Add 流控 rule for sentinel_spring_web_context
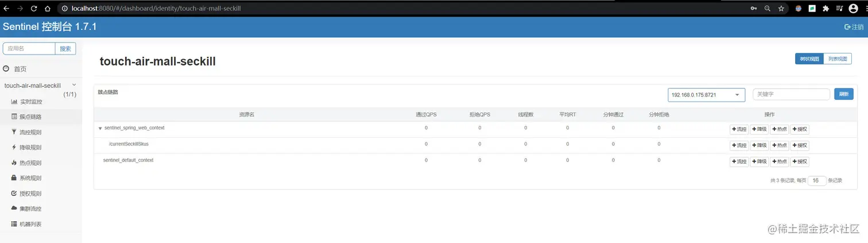This screenshot has width=868, height=243. pyautogui.click(x=739, y=129)
